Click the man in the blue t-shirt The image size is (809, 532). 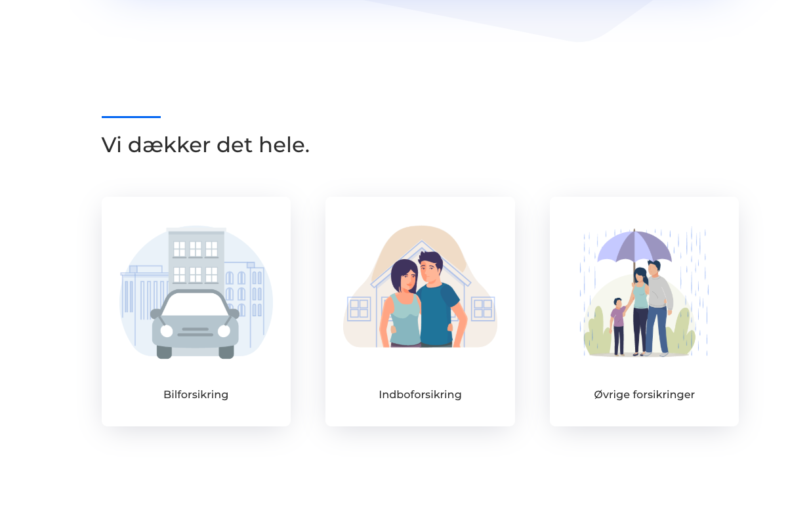click(437, 300)
